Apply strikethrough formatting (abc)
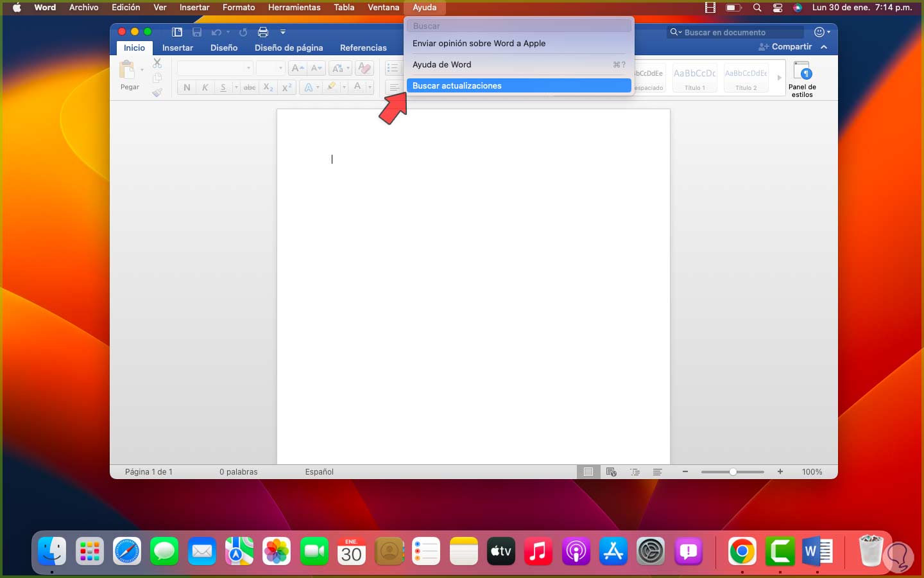The height and width of the screenshot is (578, 924). (250, 87)
